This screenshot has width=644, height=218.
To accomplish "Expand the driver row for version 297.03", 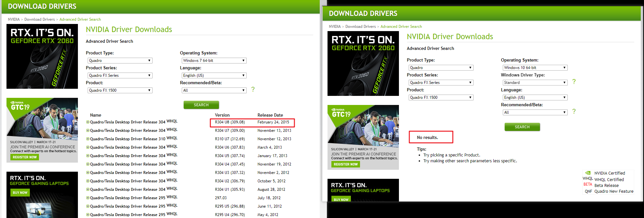I will pyautogui.click(x=88, y=198).
